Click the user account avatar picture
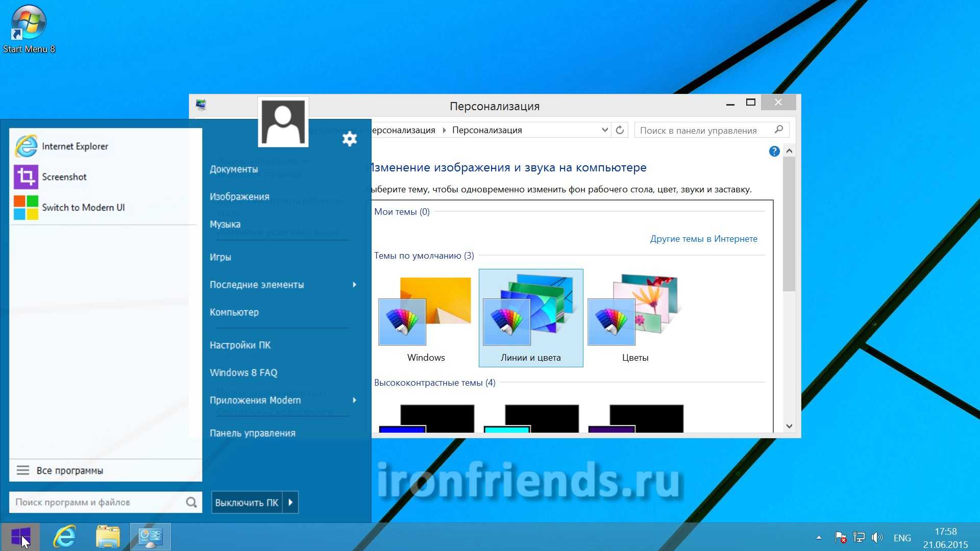 [x=283, y=122]
